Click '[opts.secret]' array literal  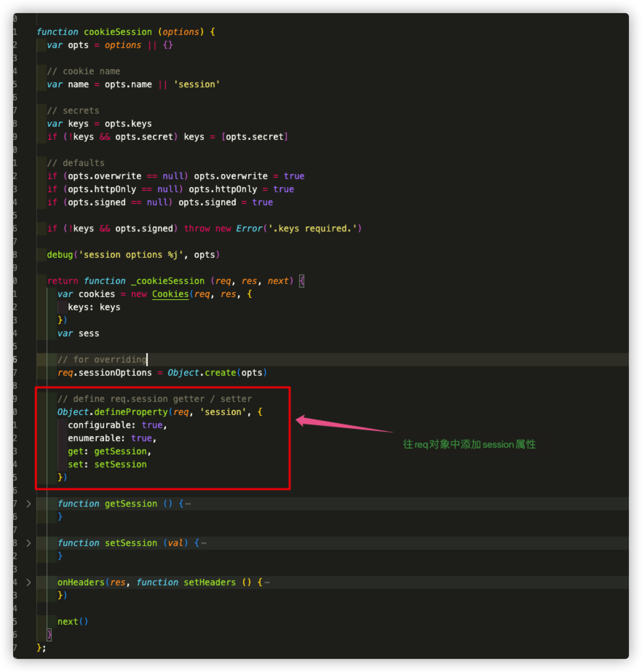pos(255,137)
